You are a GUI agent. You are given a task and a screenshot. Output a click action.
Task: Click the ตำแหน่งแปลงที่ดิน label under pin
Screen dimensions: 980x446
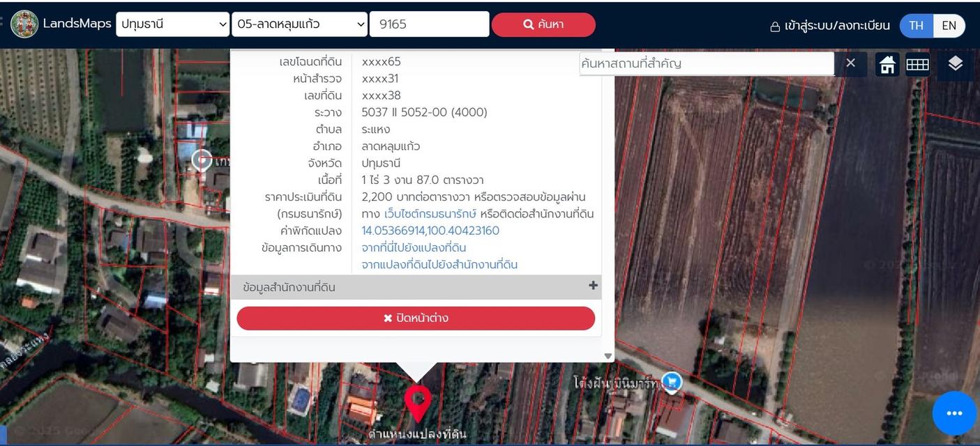tap(418, 434)
